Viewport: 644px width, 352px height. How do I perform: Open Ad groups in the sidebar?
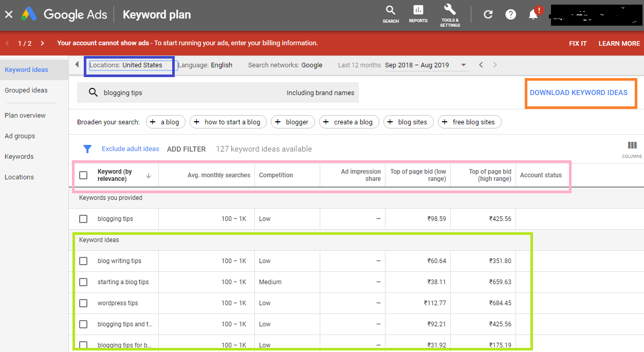[20, 136]
